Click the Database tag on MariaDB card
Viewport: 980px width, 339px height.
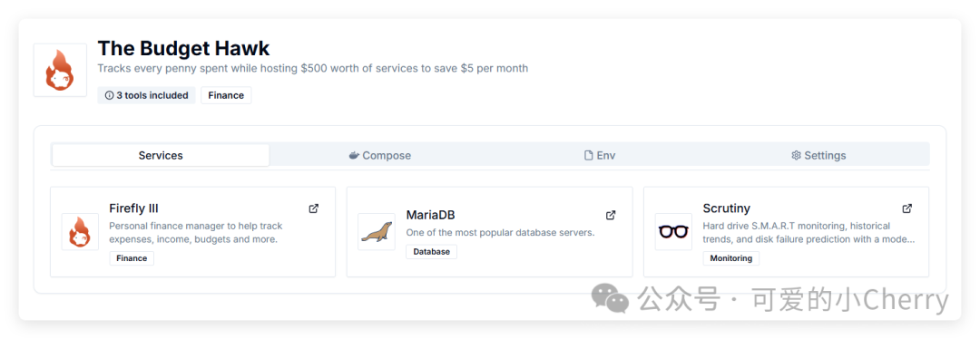pyautogui.click(x=431, y=252)
